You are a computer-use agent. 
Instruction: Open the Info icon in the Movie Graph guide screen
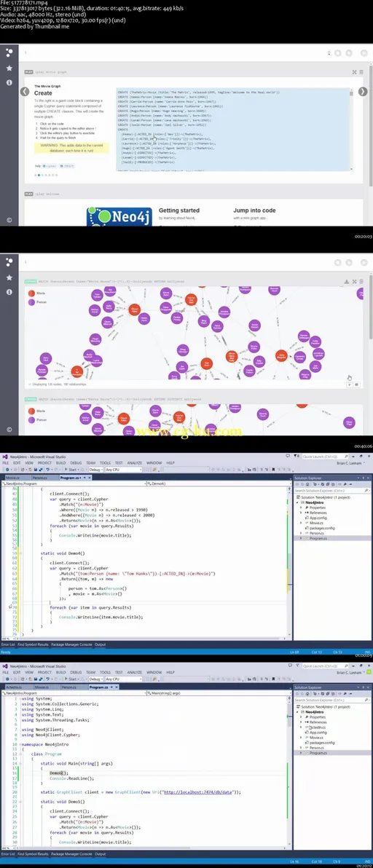coord(9,82)
